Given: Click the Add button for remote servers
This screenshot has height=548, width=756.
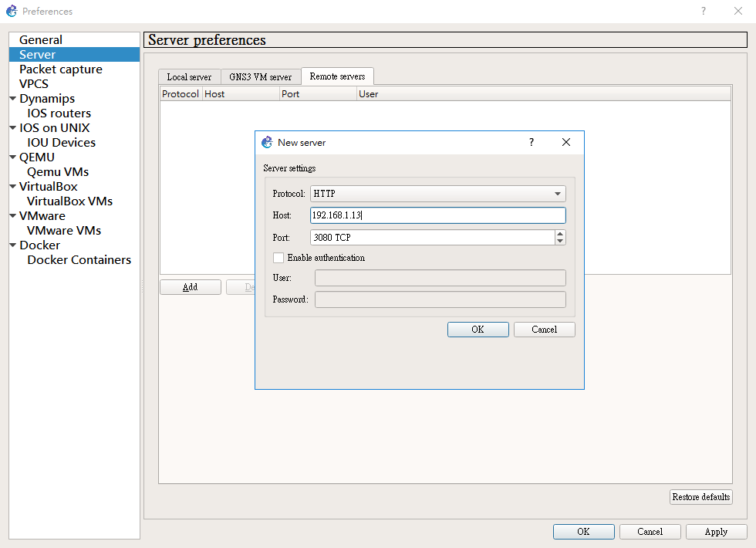Looking at the screenshot, I should (x=191, y=287).
